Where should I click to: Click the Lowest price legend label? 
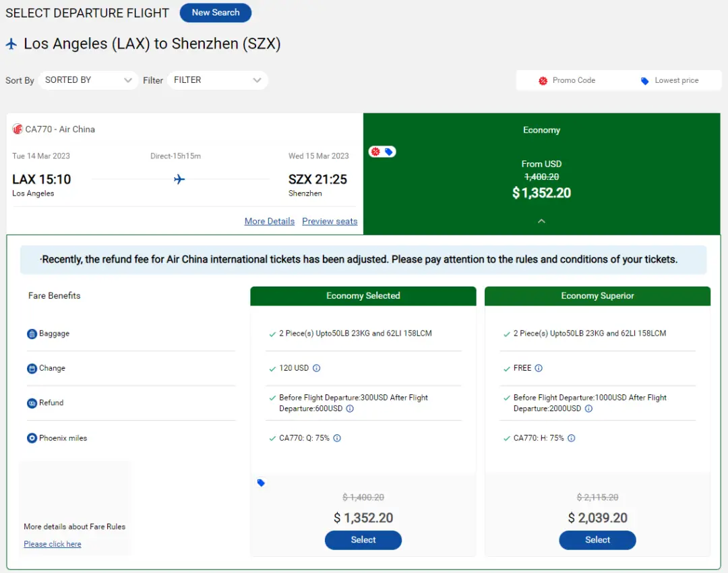click(677, 80)
